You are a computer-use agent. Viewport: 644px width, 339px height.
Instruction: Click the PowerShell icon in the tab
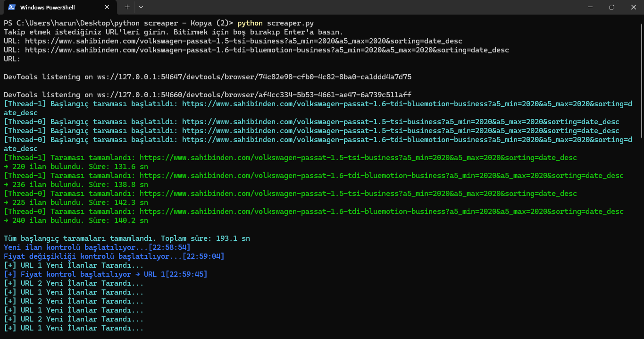[11, 8]
